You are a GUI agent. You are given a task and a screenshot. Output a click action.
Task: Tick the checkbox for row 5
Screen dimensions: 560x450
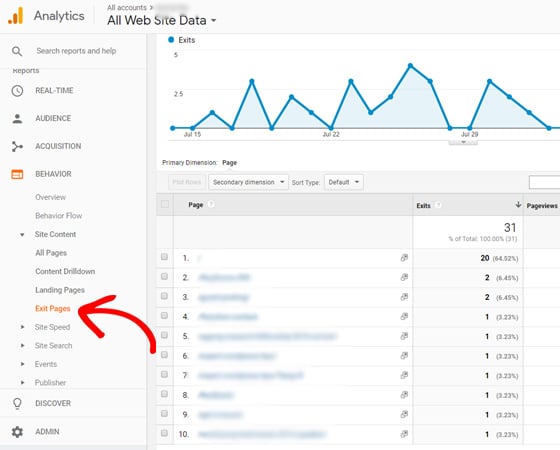pos(164,335)
